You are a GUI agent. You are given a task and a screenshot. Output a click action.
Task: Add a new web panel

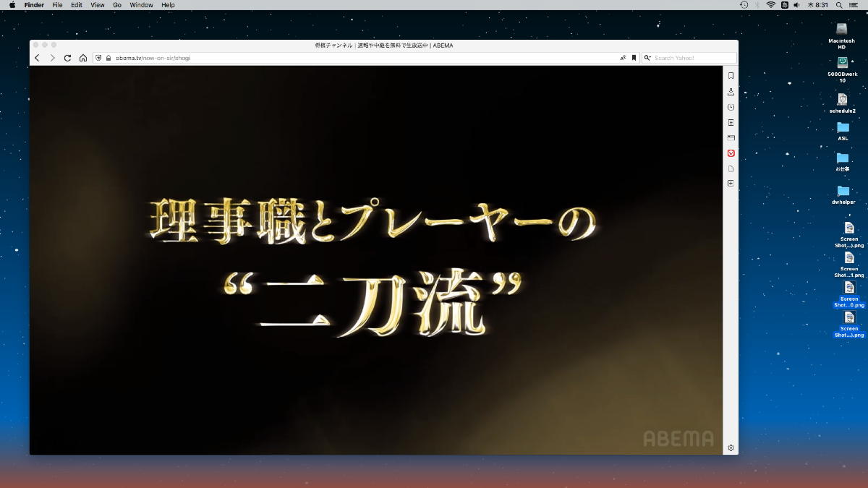click(x=731, y=184)
